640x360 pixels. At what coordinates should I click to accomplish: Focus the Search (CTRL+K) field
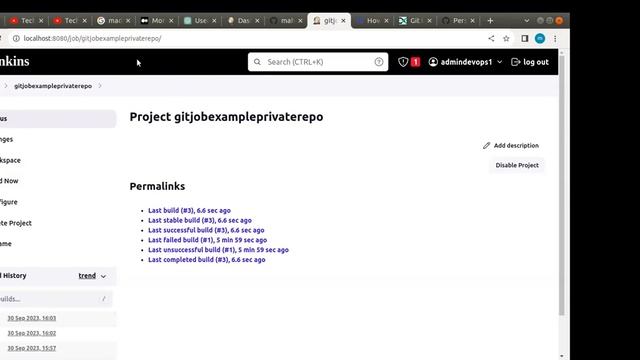(x=318, y=62)
